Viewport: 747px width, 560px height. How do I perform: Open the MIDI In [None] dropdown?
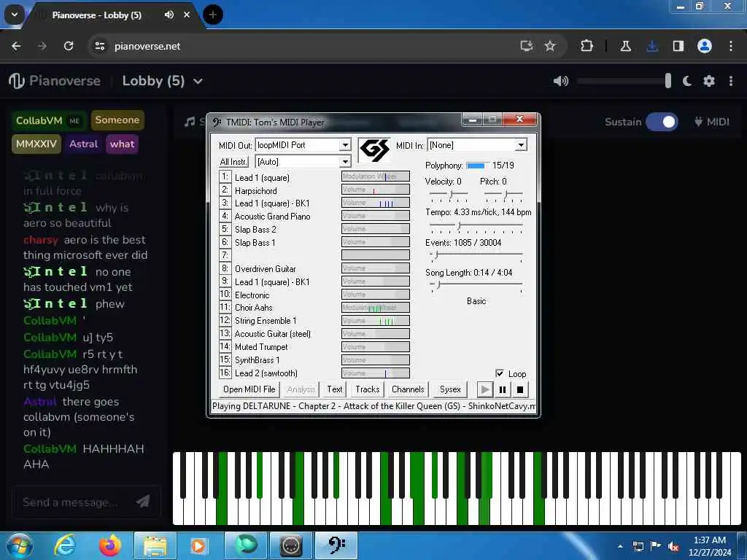point(521,145)
